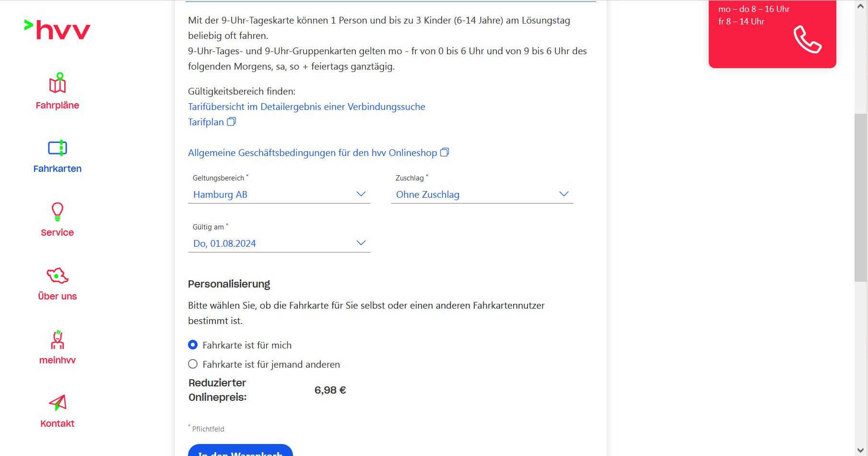868x456 pixels.
Task: Click scrollbar down arrow
Action: tap(861, 450)
